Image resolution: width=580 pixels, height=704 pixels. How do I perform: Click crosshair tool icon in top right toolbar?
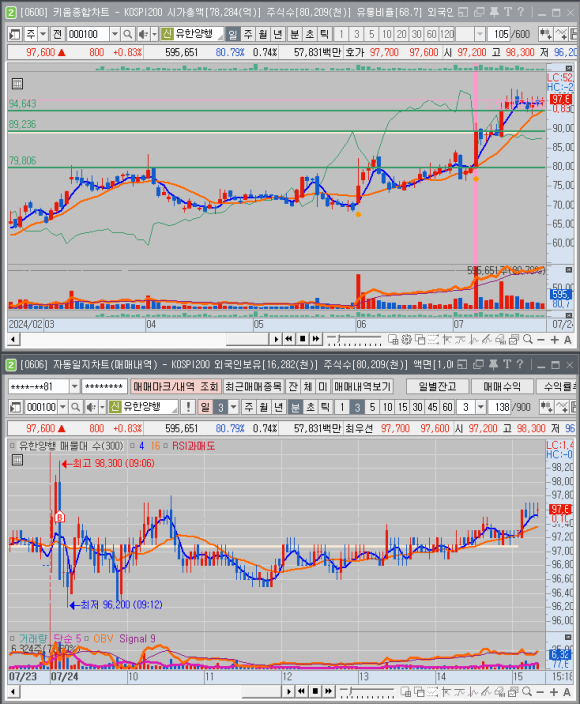(x=545, y=34)
